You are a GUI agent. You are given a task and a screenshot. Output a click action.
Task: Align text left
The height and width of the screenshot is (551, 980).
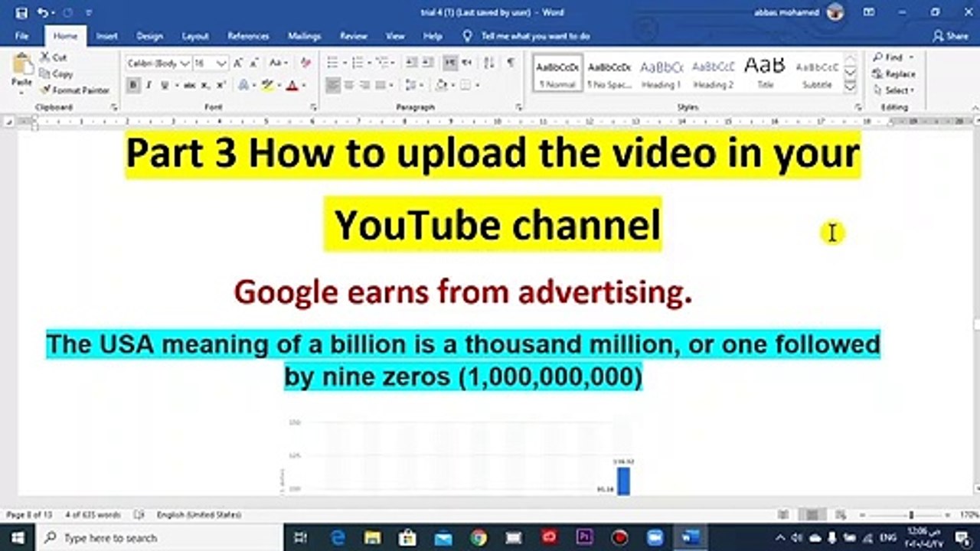click(333, 86)
